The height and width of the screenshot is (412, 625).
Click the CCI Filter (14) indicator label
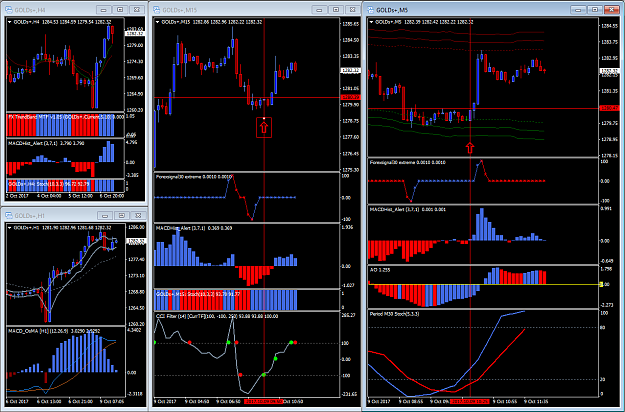click(x=217, y=316)
